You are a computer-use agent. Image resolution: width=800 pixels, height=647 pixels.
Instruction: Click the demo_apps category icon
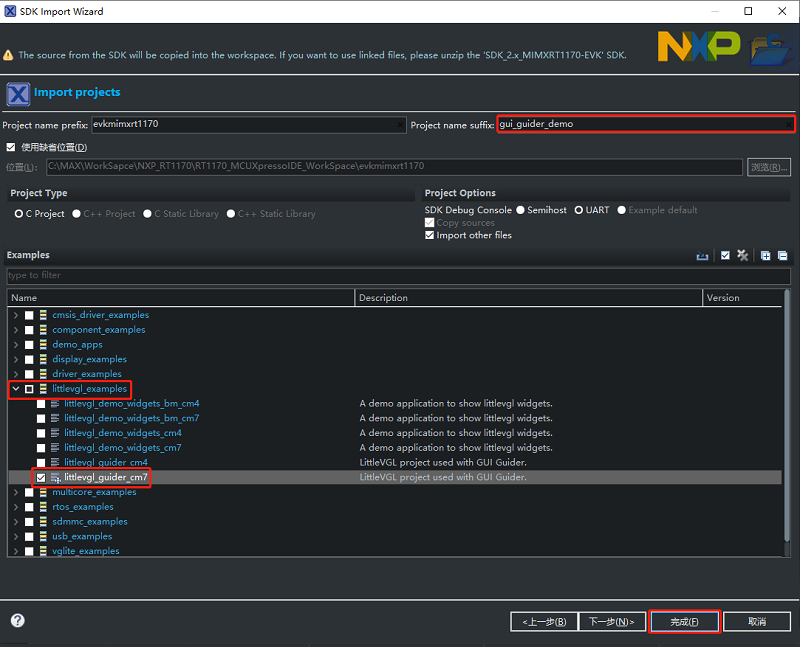tap(43, 344)
